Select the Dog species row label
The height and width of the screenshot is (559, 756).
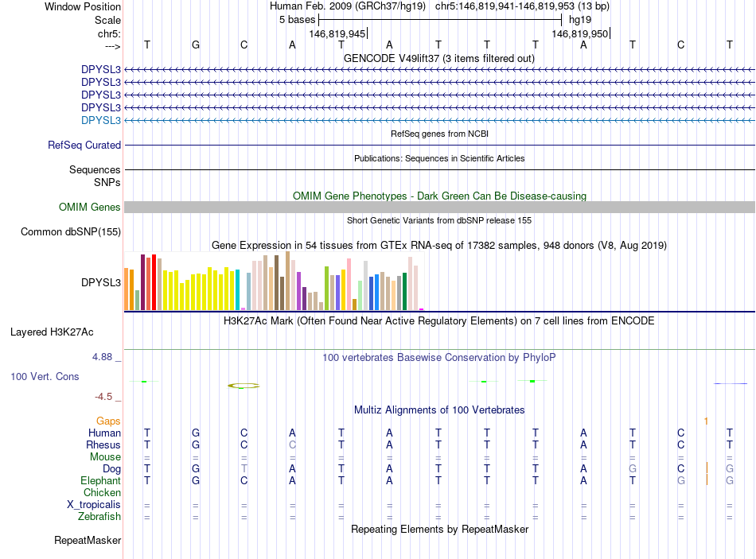[111, 469]
